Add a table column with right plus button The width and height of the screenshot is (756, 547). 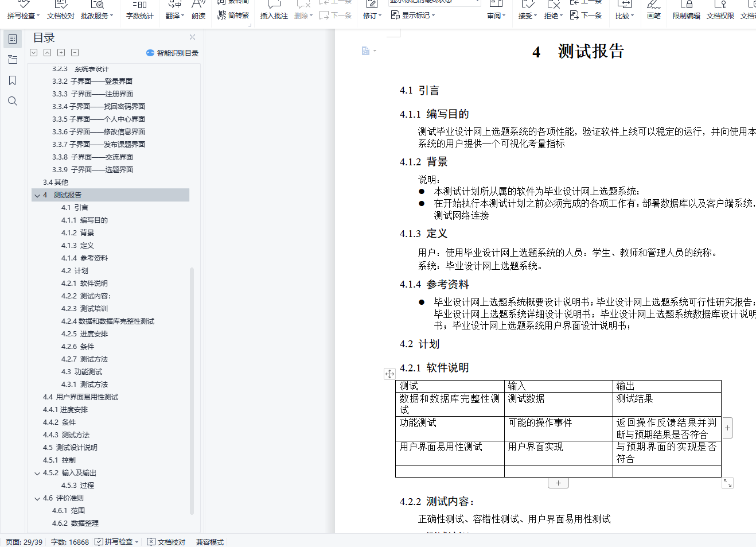727,428
